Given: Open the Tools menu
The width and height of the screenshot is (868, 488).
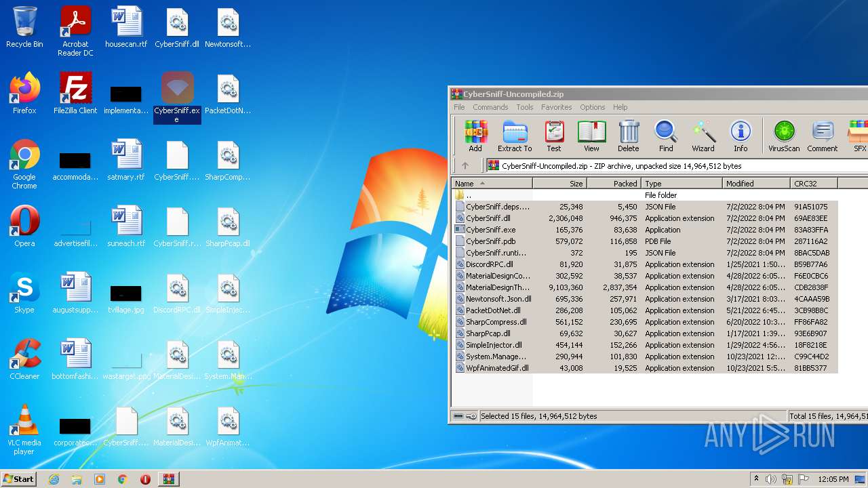Looking at the screenshot, I should pyautogui.click(x=525, y=107).
